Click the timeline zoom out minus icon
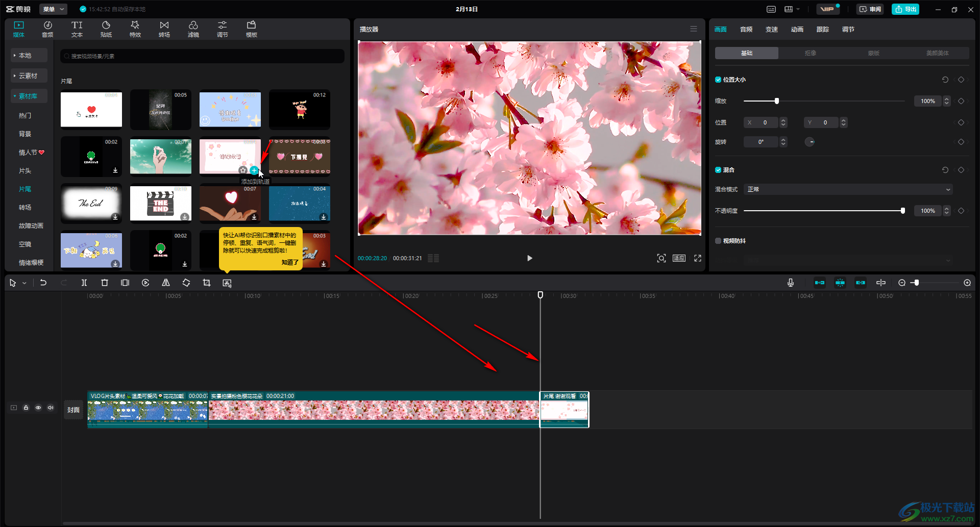980x527 pixels. [x=902, y=283]
